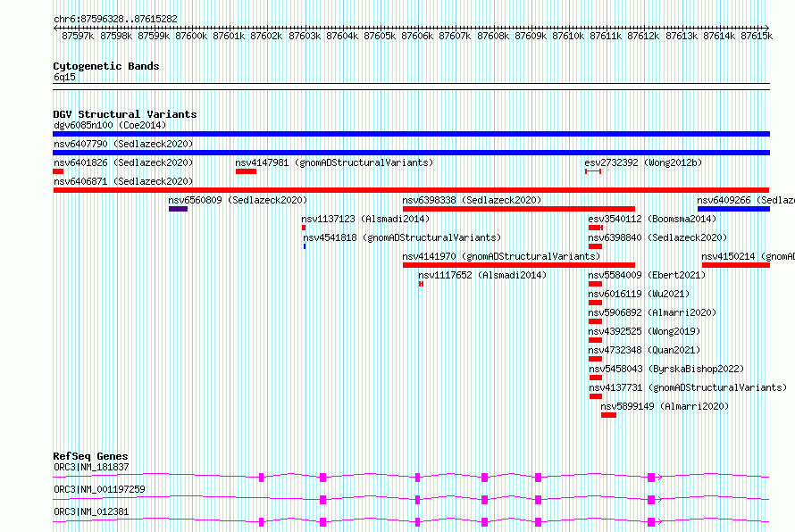Select red bar under nsv5584009
The height and width of the screenshot is (532, 795).
point(595,284)
